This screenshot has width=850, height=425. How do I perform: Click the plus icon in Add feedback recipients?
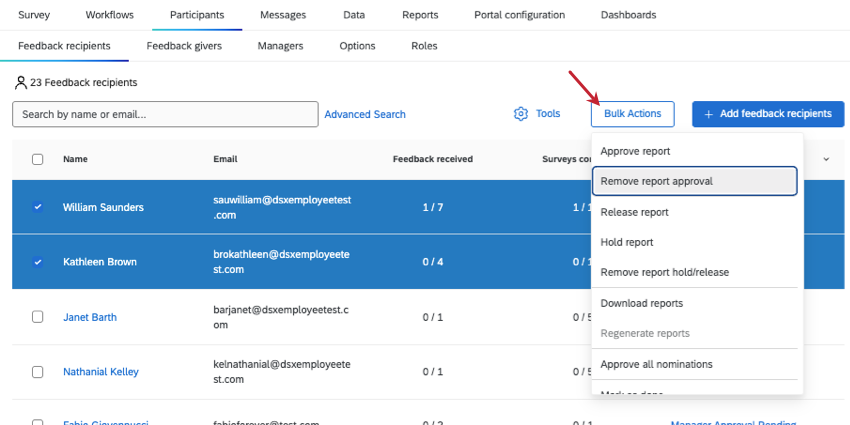[x=708, y=114]
